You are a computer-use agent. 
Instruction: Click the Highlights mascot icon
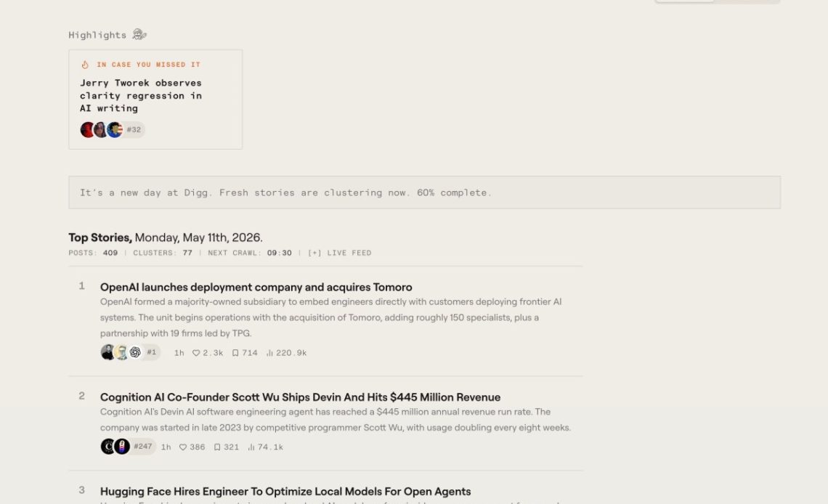point(139,34)
